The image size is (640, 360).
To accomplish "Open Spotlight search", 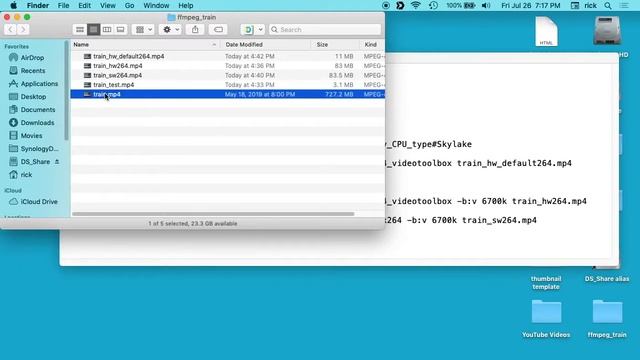I will point(608,6).
